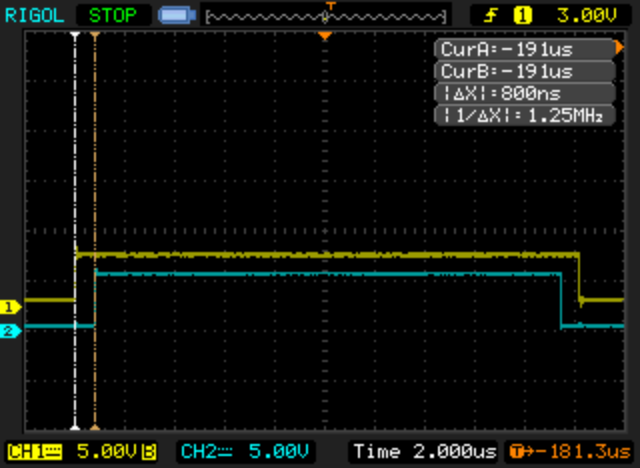Screen dimensions: 640x468
Task: Click the CH2 5.00V scale value
Action: [278, 452]
